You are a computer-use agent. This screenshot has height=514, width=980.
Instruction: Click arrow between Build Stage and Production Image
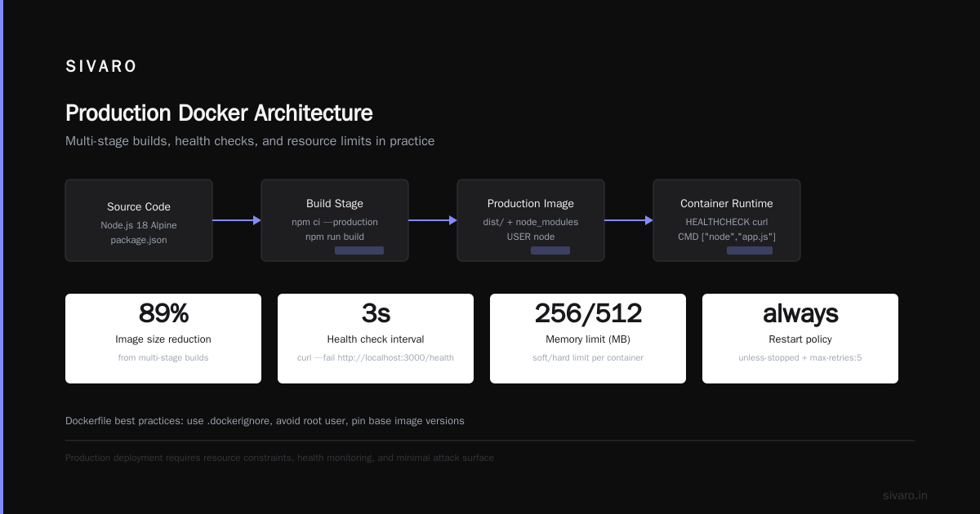433,220
